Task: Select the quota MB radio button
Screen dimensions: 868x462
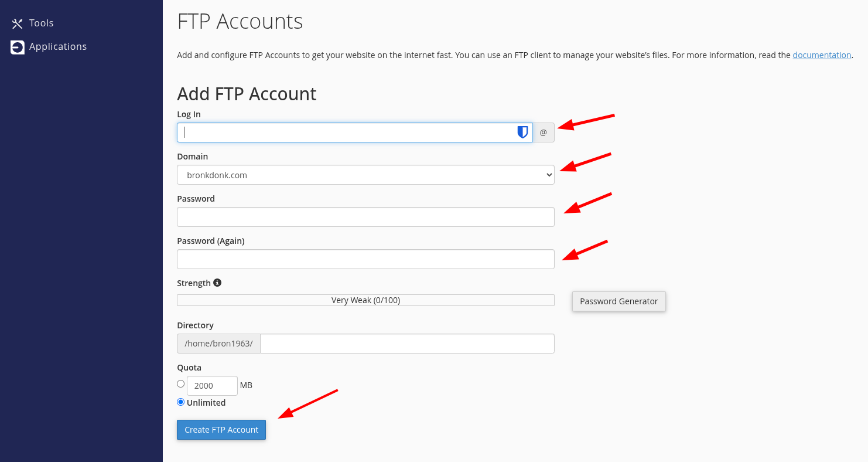Action: coord(181,383)
